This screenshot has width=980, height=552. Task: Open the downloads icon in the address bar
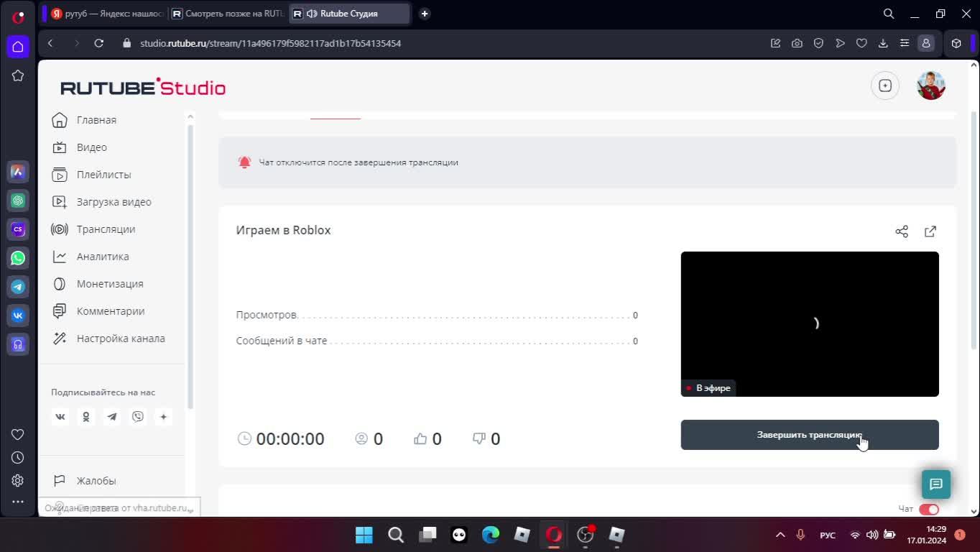883,43
